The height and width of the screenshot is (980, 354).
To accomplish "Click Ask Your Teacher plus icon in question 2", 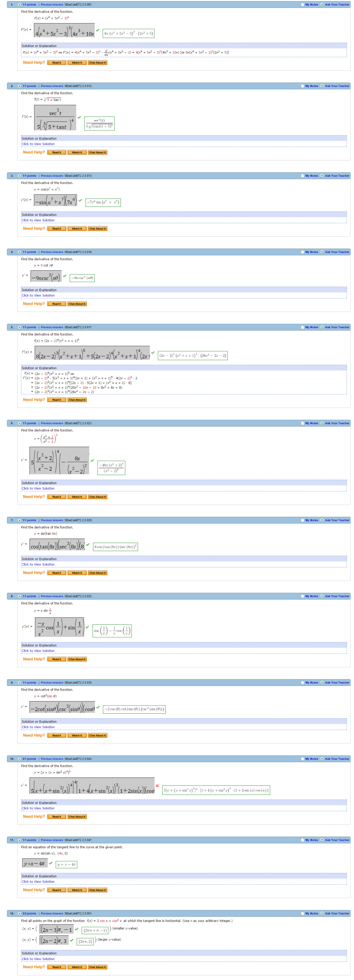I will 322,86.
